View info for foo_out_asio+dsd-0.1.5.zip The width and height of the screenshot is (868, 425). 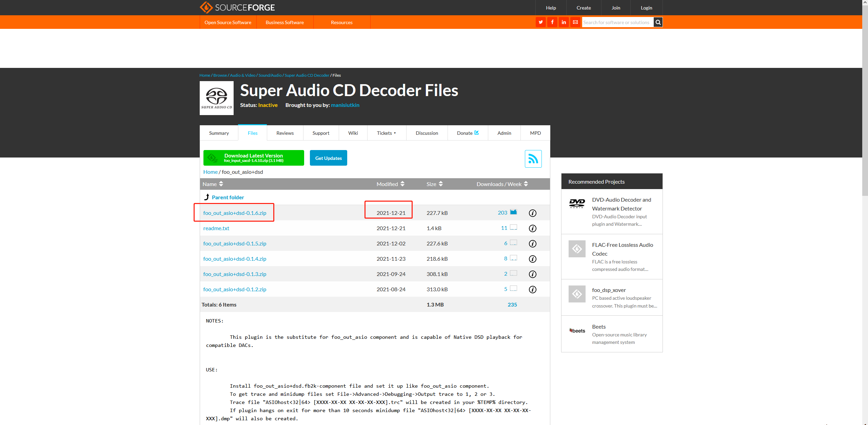click(x=533, y=244)
